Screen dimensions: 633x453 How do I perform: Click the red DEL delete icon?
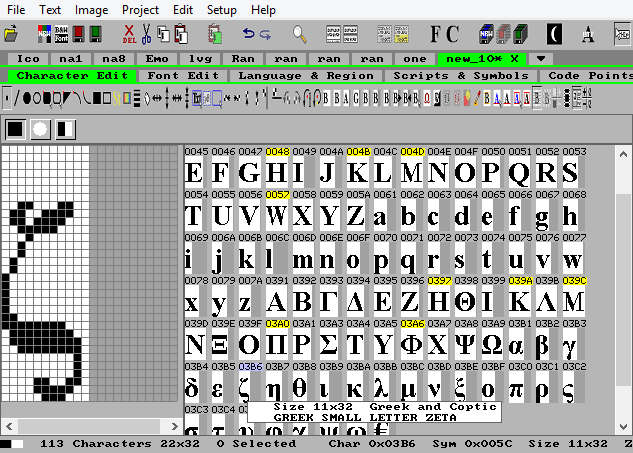pyautogui.click(x=129, y=34)
